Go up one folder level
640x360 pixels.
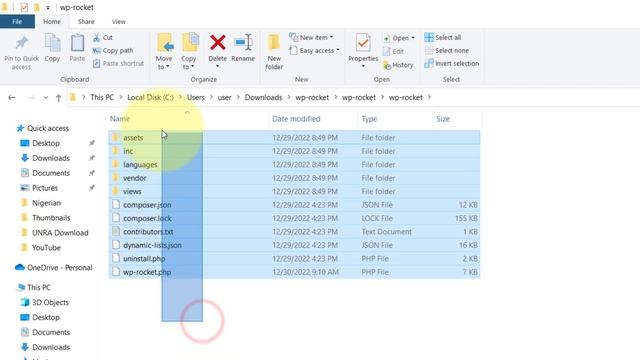[58, 98]
